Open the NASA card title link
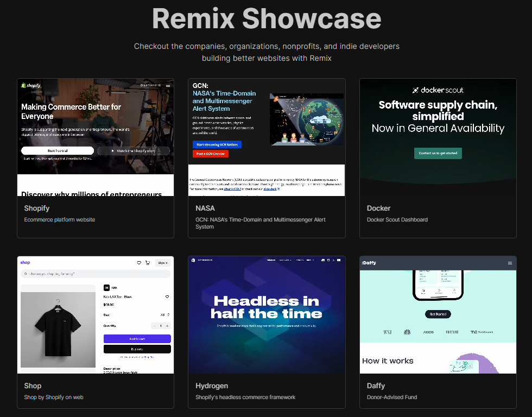Screen dimensions: 532x417 click(205, 208)
